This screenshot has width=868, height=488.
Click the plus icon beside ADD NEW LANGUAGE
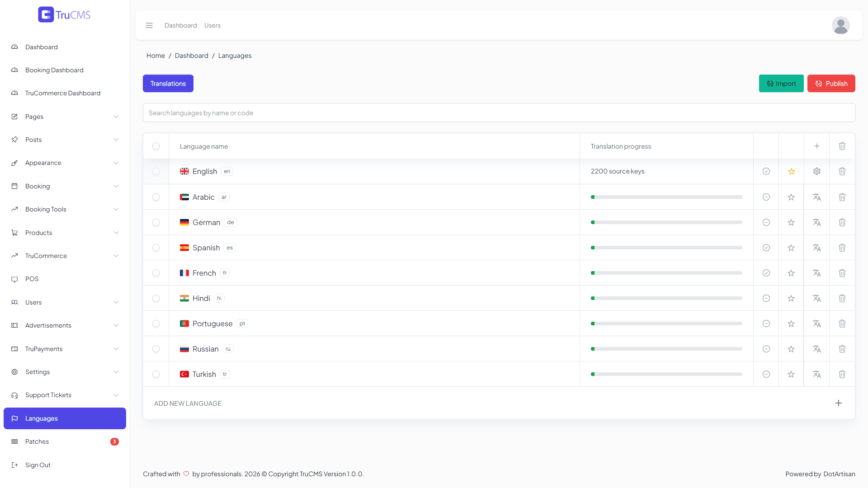tap(838, 403)
